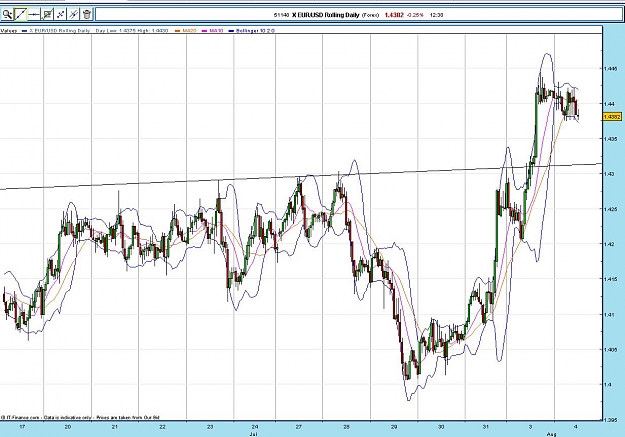This screenshot has width=625, height=437.
Task: Click the EUR/USD Rolling Daily legend entry
Action: [57, 31]
